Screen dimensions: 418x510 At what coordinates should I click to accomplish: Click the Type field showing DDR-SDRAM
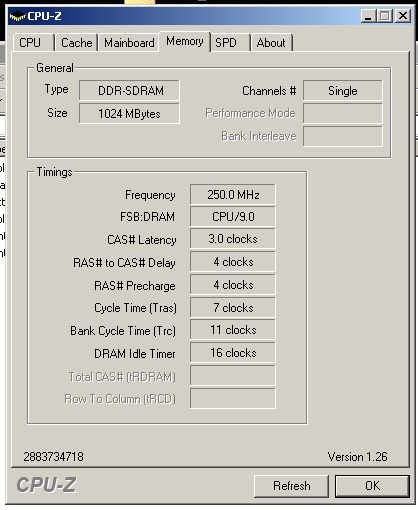(129, 90)
